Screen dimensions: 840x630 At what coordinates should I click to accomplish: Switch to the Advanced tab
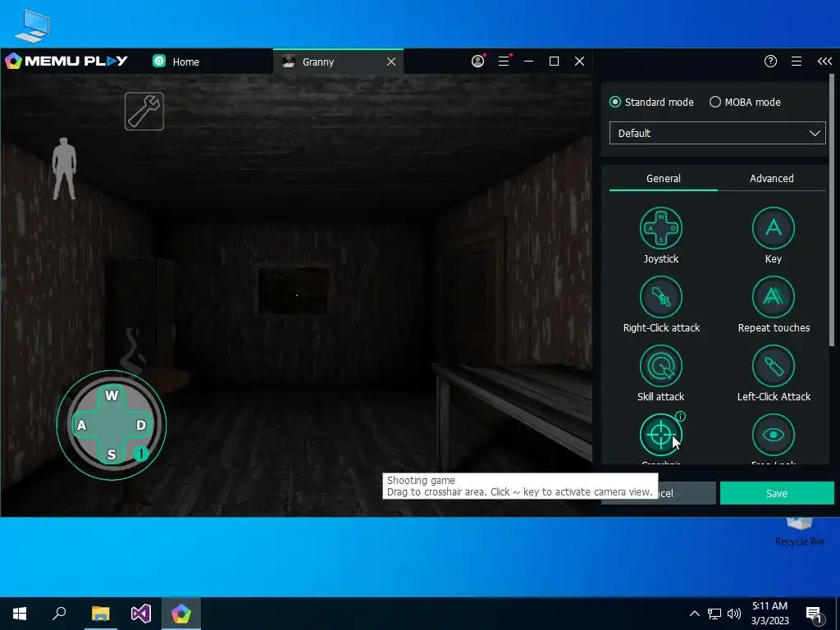click(x=771, y=178)
